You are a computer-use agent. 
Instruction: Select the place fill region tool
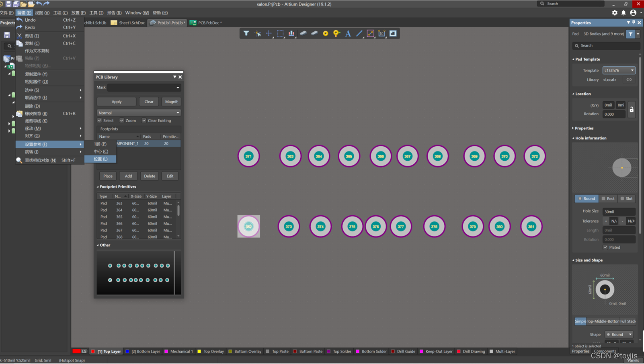(x=393, y=33)
